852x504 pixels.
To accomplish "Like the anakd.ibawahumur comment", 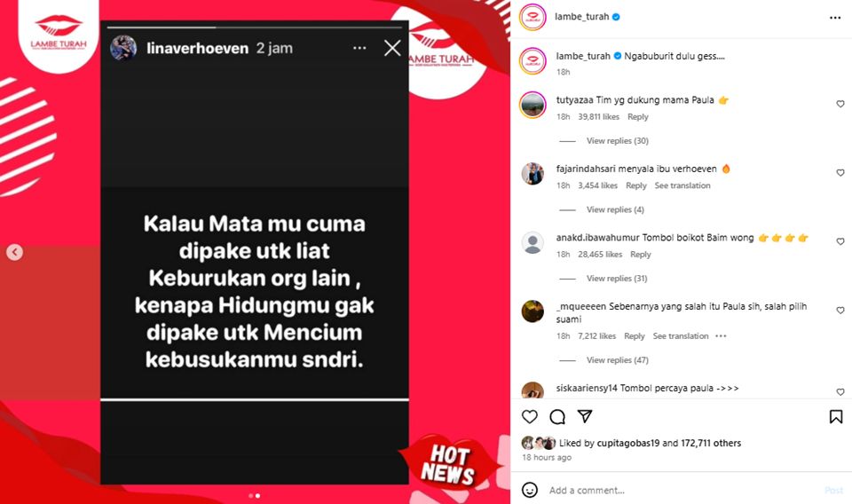I will (x=840, y=241).
